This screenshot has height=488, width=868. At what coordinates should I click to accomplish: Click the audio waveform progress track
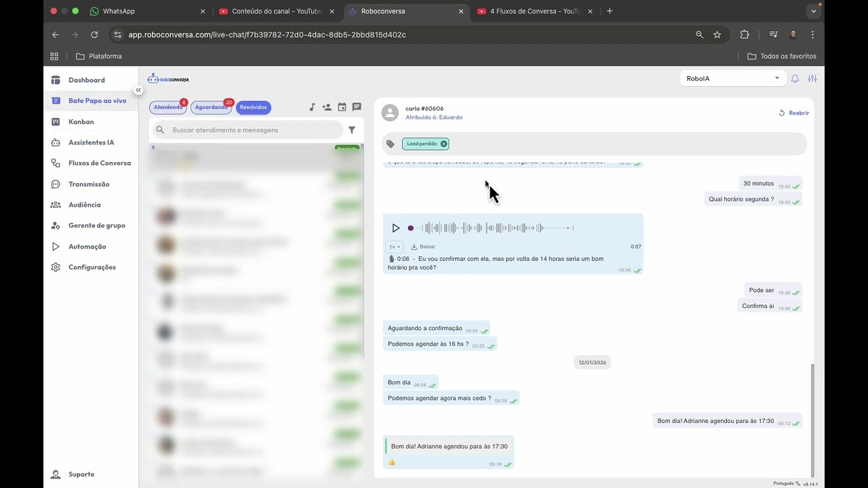pos(492,228)
